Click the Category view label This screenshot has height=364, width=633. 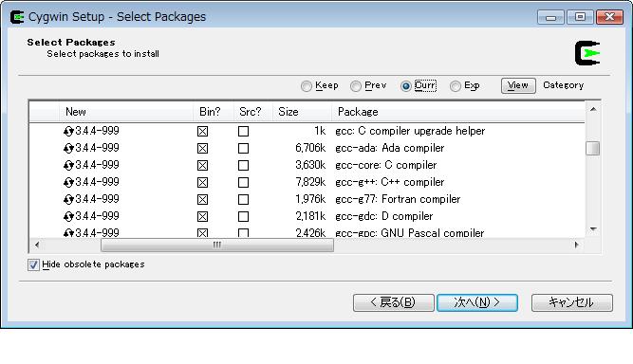coord(564,85)
